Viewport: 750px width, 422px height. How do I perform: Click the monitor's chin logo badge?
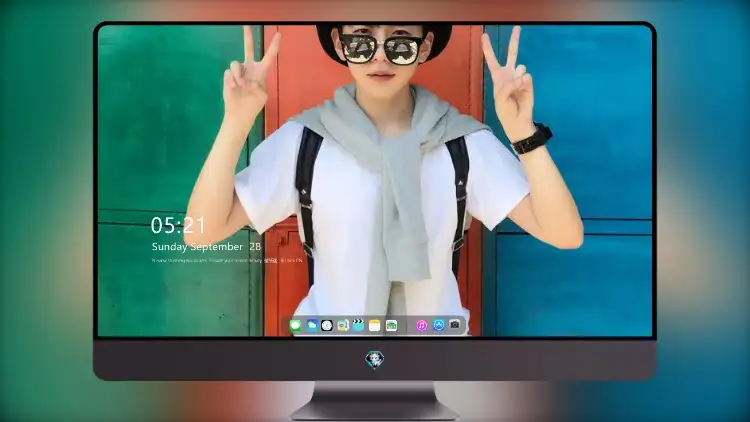click(x=375, y=360)
